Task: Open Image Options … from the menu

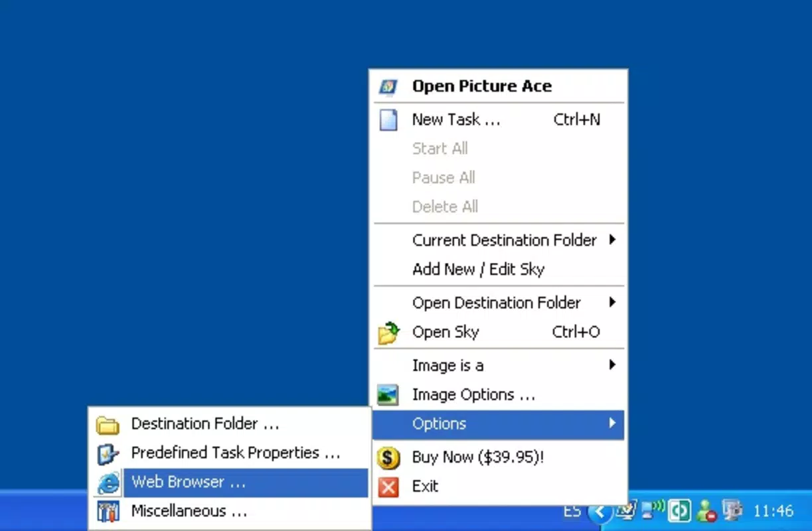Action: (499, 395)
